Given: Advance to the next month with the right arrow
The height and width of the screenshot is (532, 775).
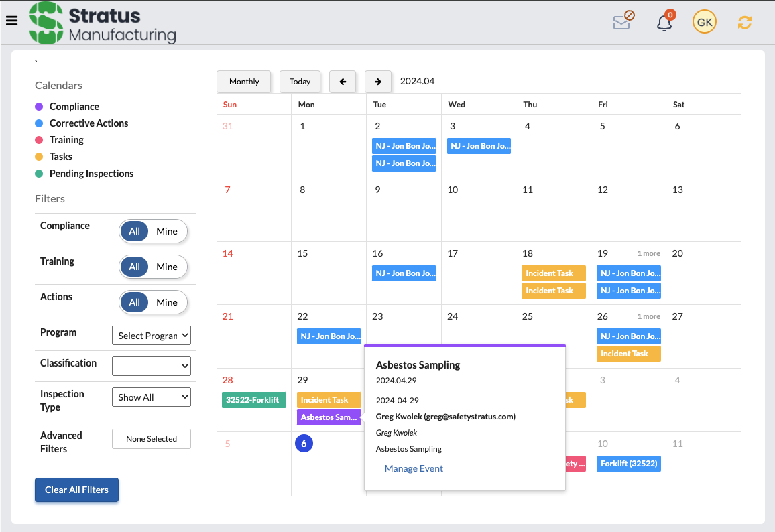Looking at the screenshot, I should 378,81.
